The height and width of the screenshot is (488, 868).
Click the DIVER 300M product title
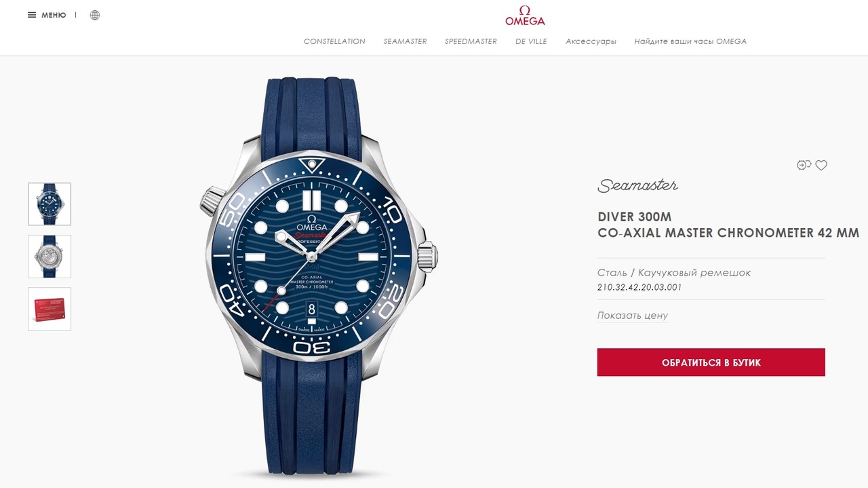point(635,217)
